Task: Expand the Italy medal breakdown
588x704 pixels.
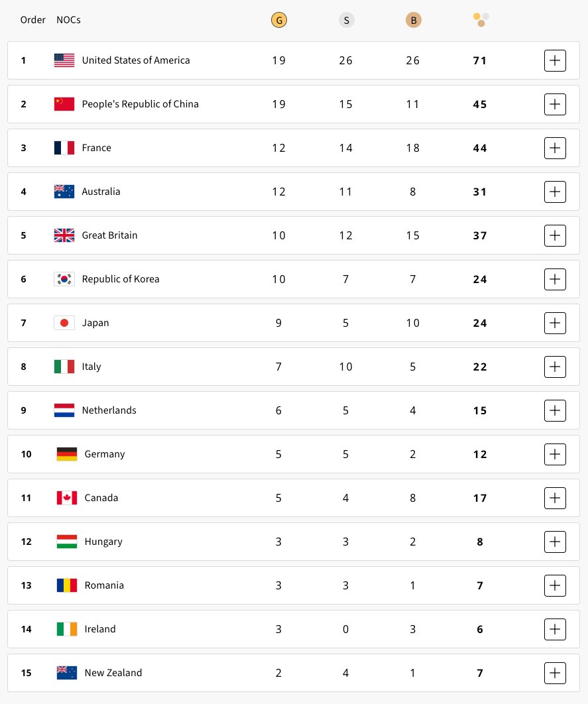Action: click(555, 367)
